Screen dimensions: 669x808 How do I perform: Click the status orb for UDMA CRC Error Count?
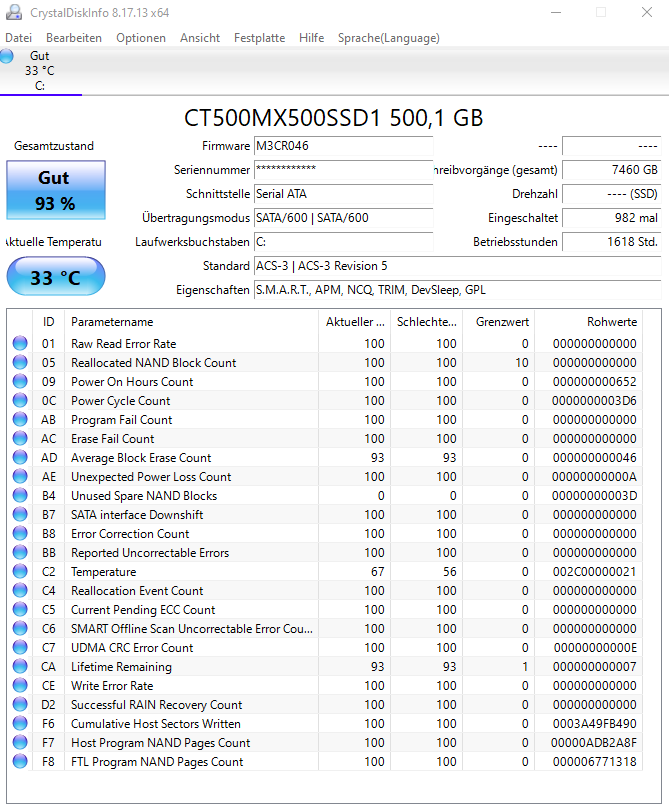[x=20, y=647]
